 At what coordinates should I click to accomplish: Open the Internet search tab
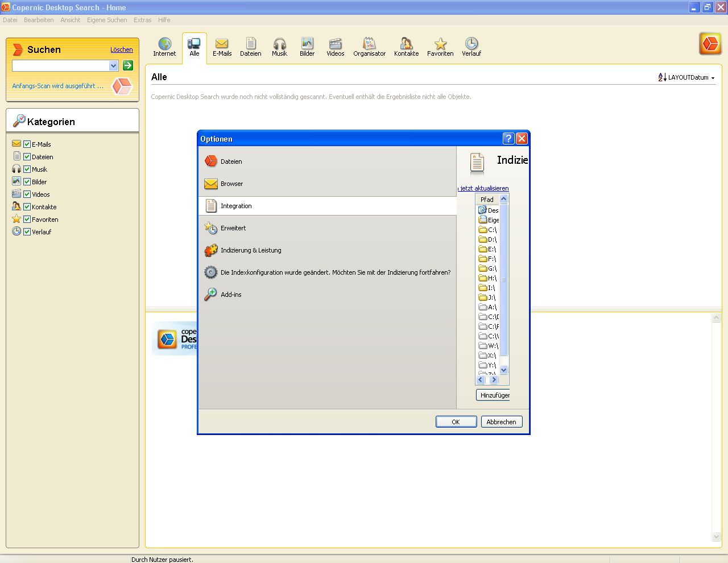[164, 47]
